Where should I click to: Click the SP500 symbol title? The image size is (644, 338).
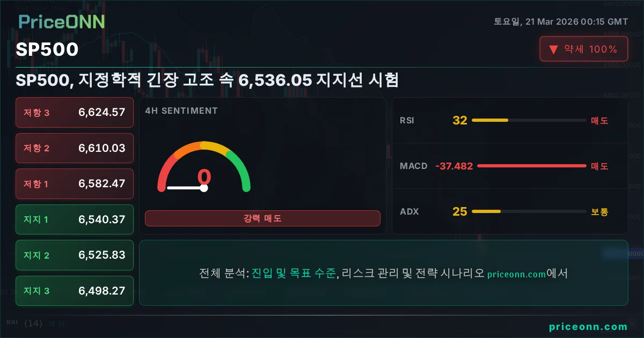pyautogui.click(x=47, y=49)
